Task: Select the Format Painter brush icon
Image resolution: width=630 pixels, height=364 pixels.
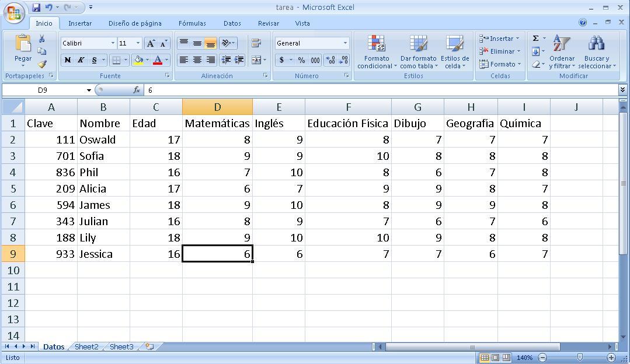Action: [x=41, y=64]
